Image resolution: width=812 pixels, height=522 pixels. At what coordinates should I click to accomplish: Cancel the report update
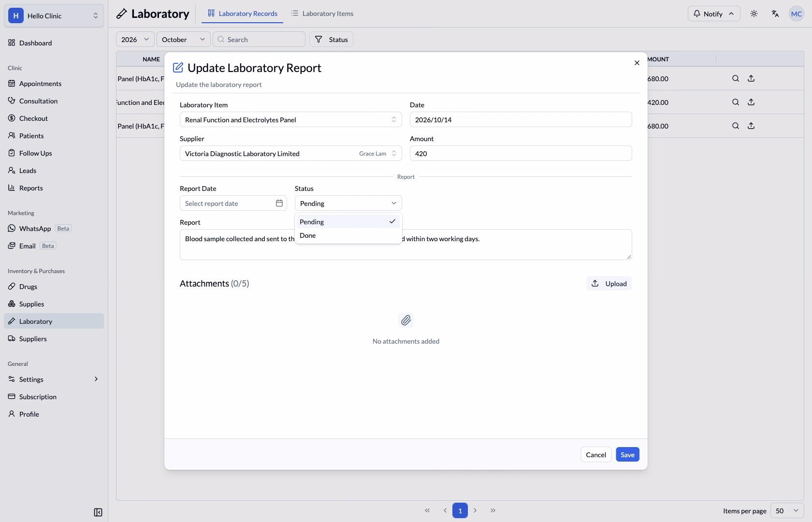click(x=596, y=454)
